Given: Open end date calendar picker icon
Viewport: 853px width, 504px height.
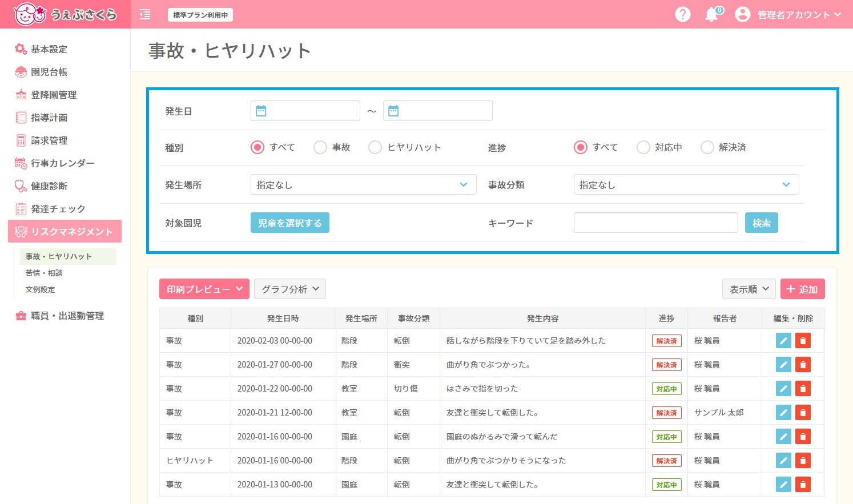Looking at the screenshot, I should tap(393, 111).
